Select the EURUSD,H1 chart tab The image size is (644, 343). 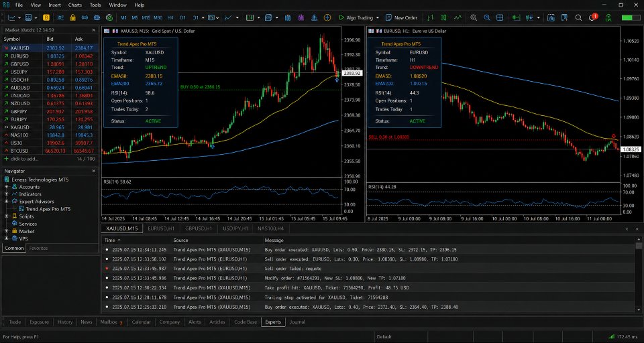pos(161,228)
